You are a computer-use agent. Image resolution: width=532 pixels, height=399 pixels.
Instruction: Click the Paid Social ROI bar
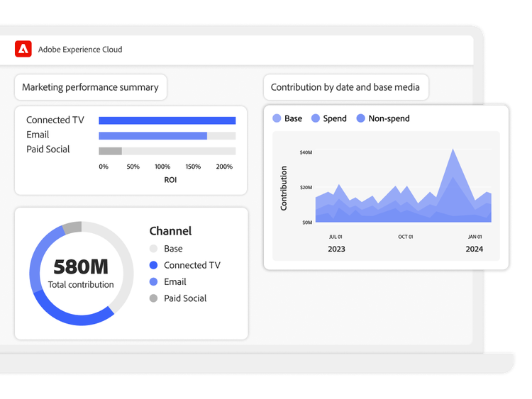click(x=110, y=151)
